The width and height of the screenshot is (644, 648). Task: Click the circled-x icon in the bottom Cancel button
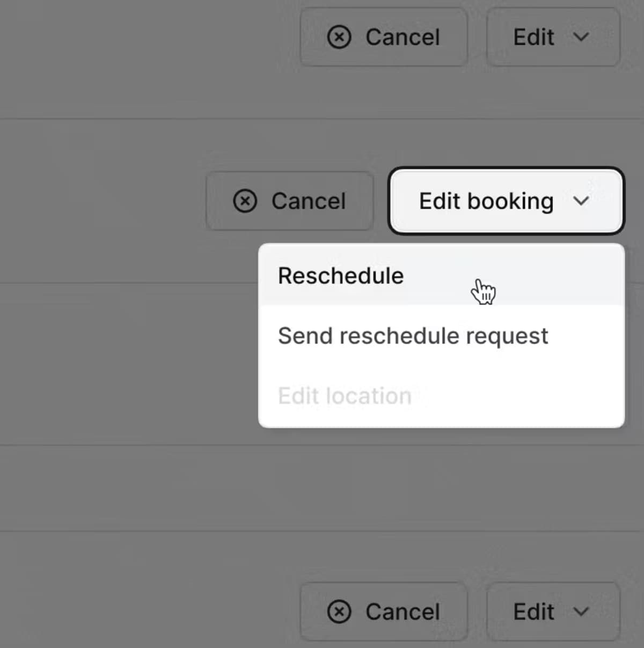(x=339, y=612)
